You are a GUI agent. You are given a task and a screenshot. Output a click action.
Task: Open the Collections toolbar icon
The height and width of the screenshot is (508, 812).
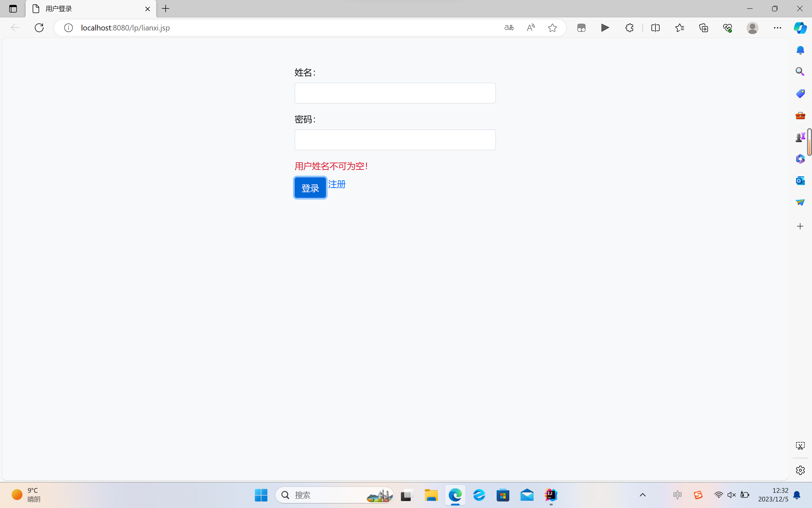tap(704, 28)
